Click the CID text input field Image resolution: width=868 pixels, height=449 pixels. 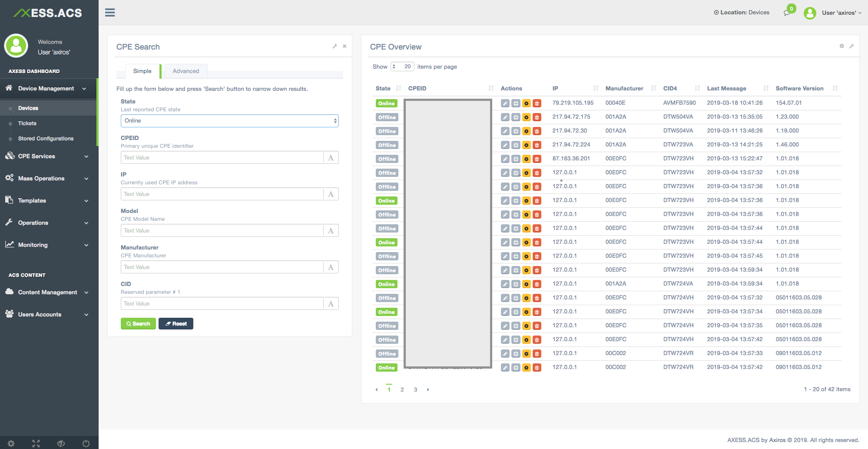pyautogui.click(x=222, y=304)
